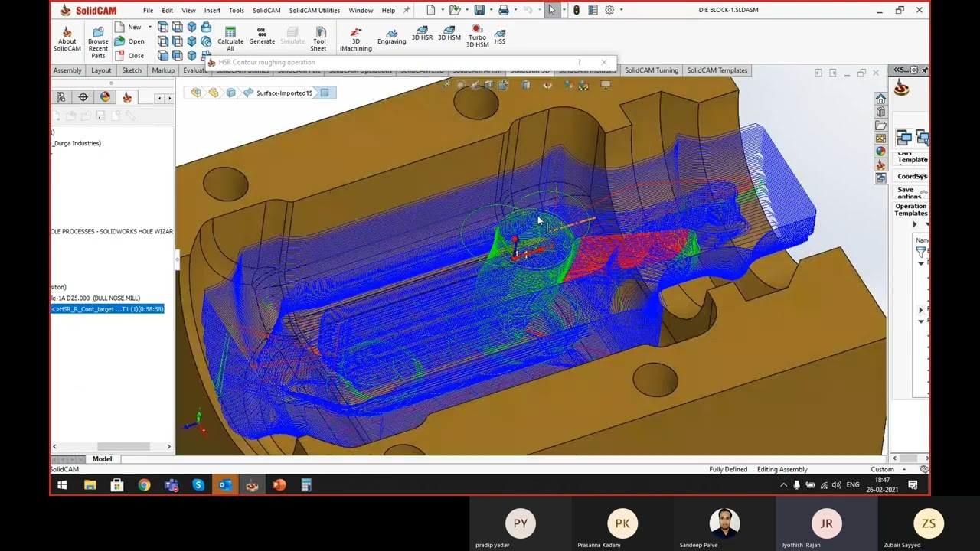Select the D25.000 BULL NOSE MILL tool row
The width and height of the screenshot is (980, 551).
(x=96, y=298)
